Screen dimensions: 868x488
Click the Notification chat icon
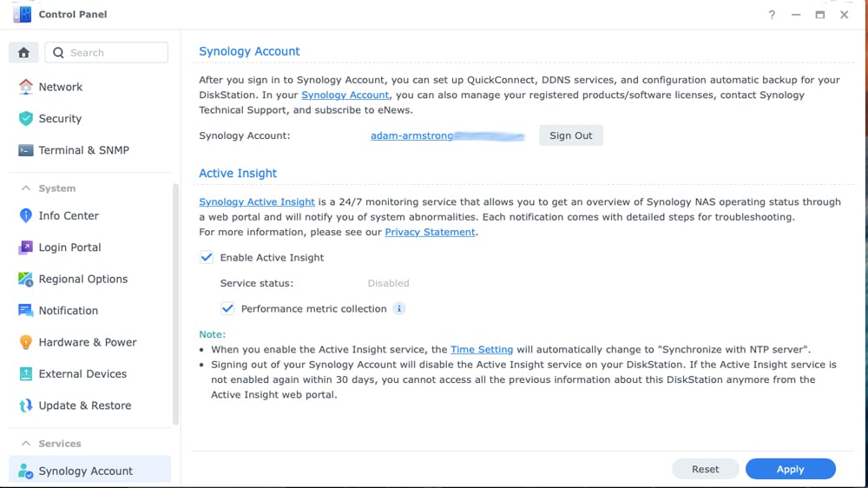pos(25,311)
